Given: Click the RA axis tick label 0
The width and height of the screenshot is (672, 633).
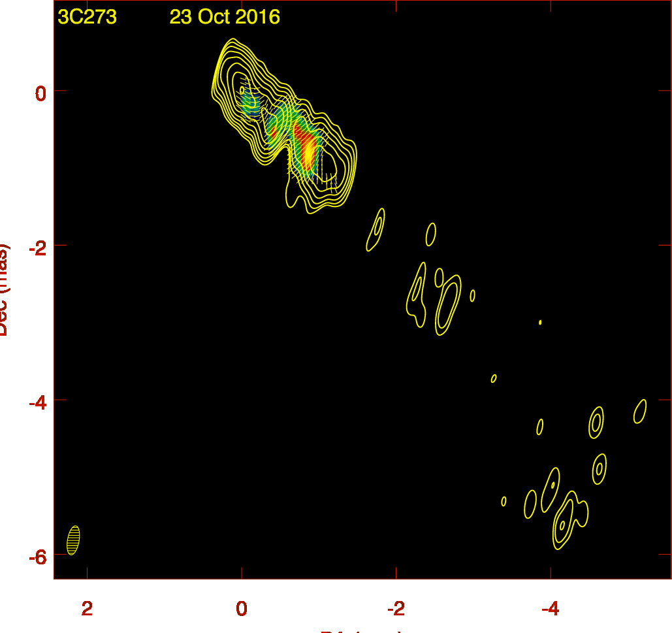Looking at the screenshot, I should [x=242, y=609].
